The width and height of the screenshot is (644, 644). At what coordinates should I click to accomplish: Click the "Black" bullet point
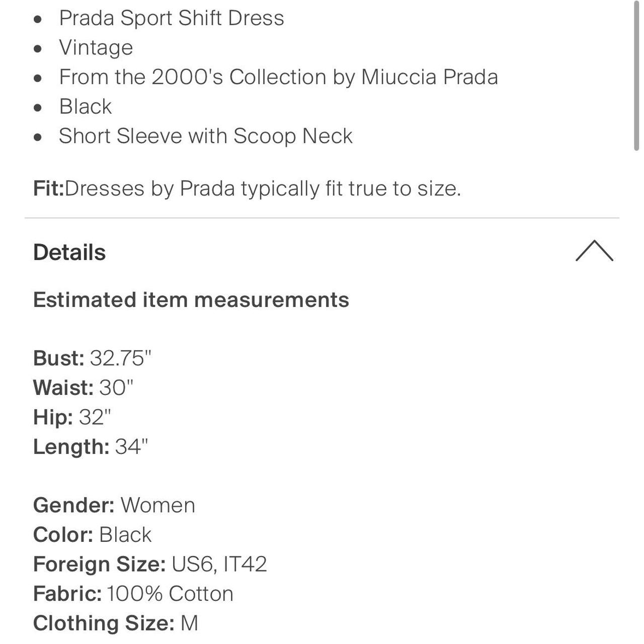click(x=86, y=106)
